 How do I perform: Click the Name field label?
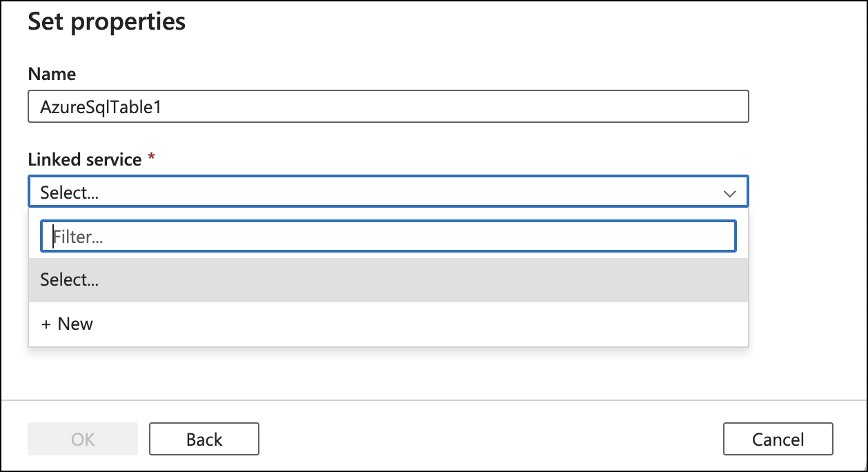click(52, 74)
